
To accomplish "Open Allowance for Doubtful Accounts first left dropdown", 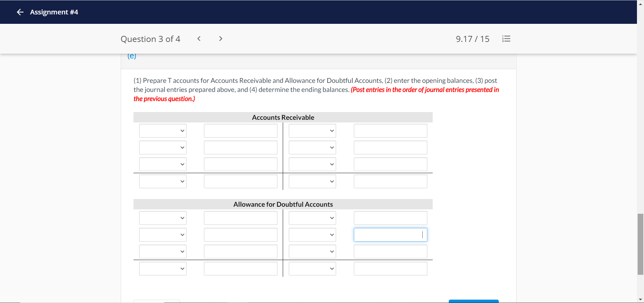I will click(x=163, y=218).
